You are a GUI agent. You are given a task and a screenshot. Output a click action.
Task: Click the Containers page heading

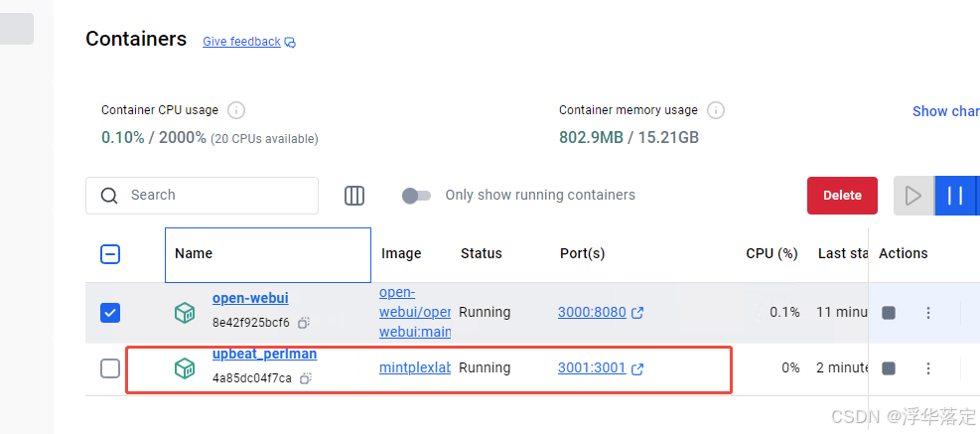(x=136, y=39)
